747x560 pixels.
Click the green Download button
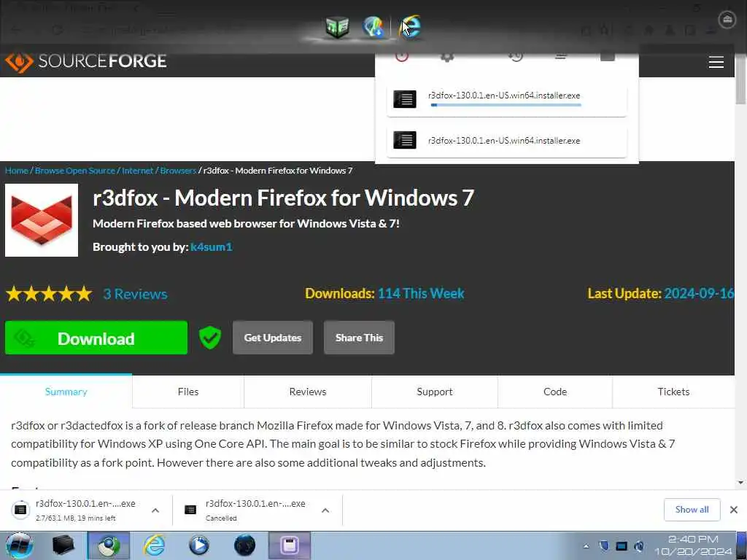tap(96, 338)
